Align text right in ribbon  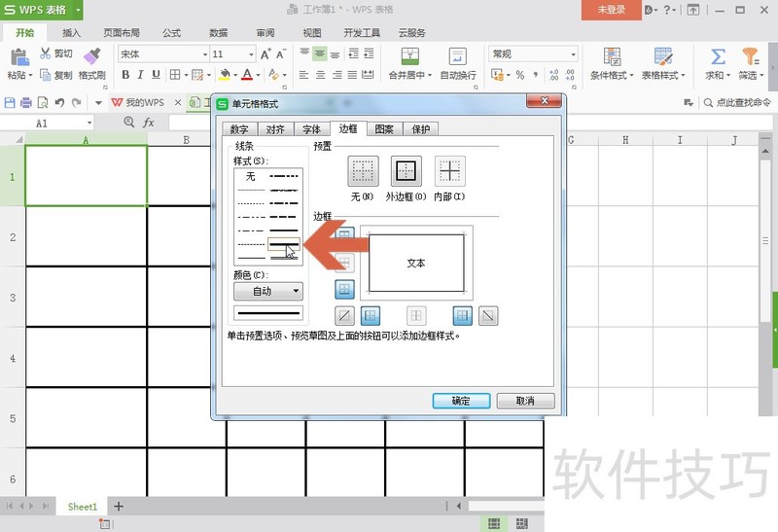336,75
